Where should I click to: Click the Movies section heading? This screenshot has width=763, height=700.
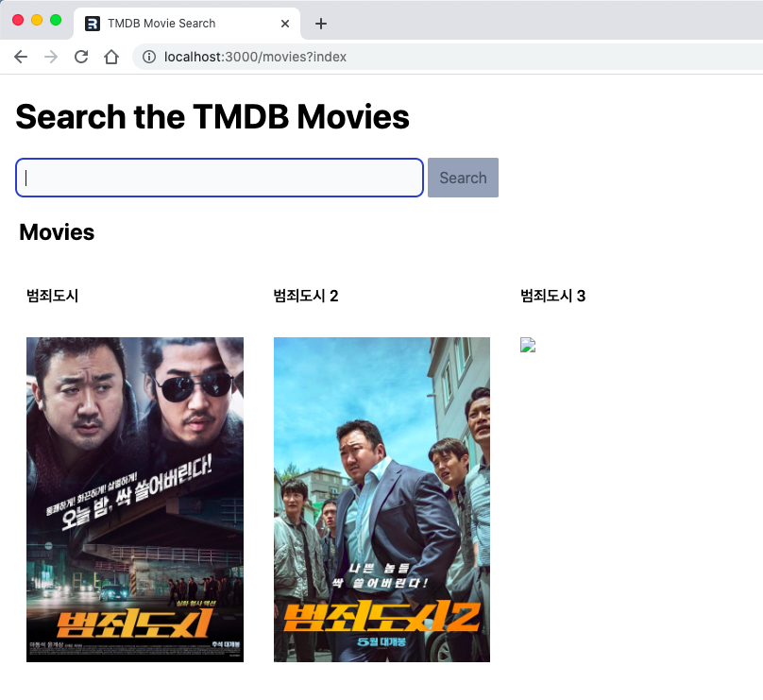tap(57, 232)
